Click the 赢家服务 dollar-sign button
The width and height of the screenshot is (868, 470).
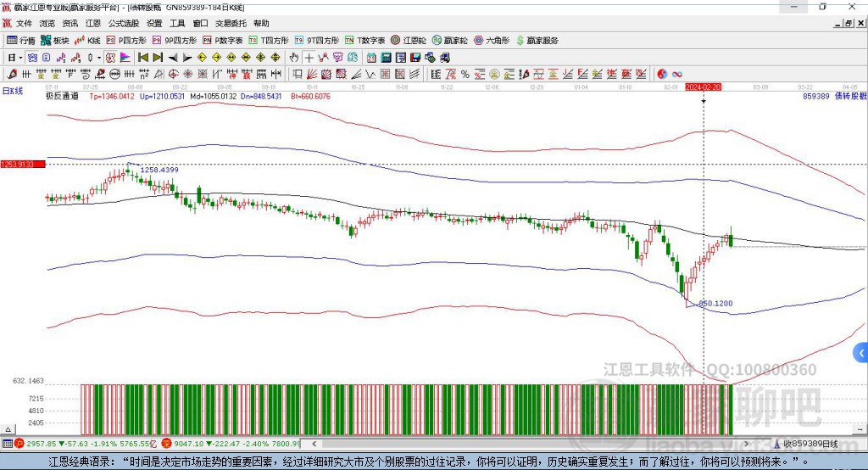[537, 40]
